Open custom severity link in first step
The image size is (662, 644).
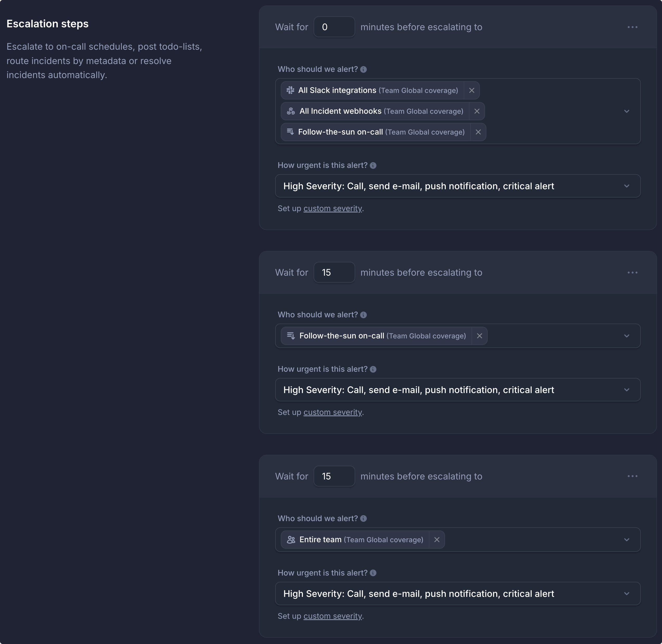point(333,209)
